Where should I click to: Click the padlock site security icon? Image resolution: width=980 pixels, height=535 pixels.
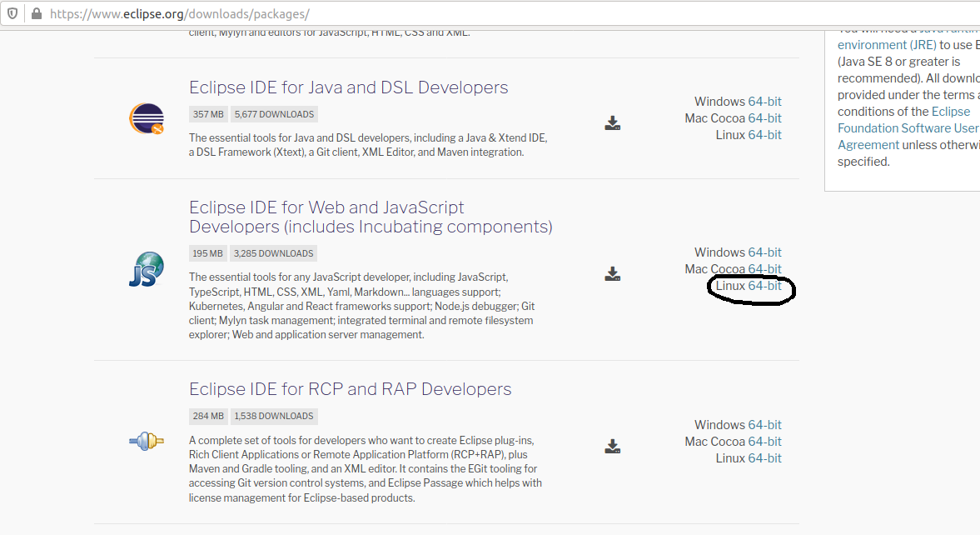point(37,14)
